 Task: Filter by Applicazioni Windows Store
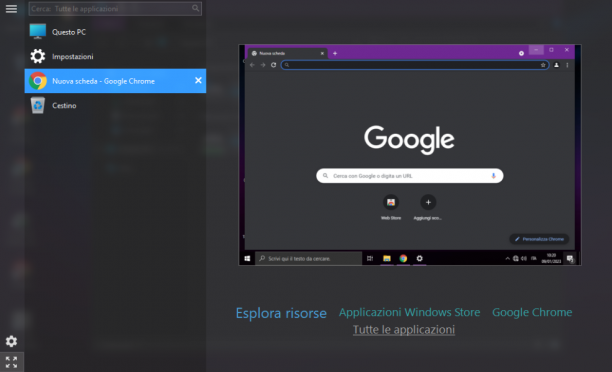[409, 312]
